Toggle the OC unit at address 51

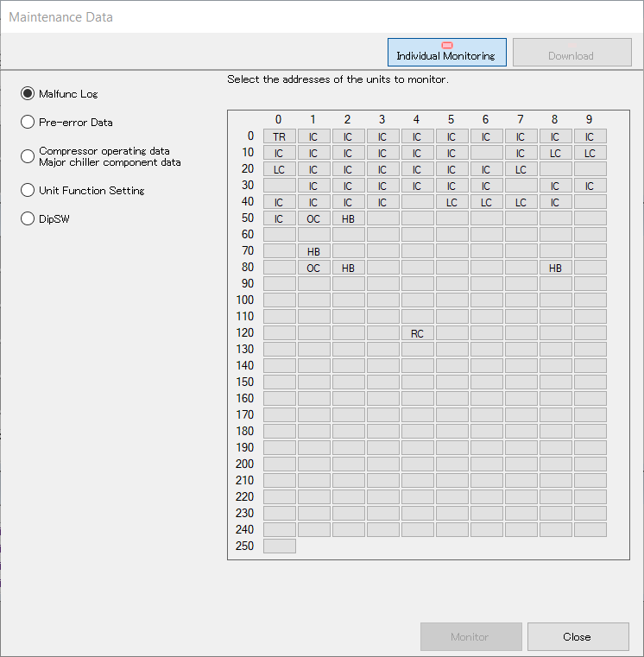pos(313,218)
